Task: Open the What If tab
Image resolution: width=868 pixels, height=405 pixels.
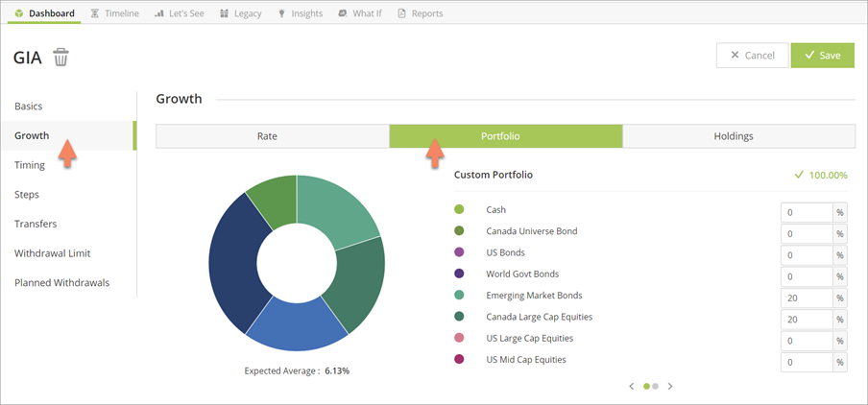Action: pos(359,13)
